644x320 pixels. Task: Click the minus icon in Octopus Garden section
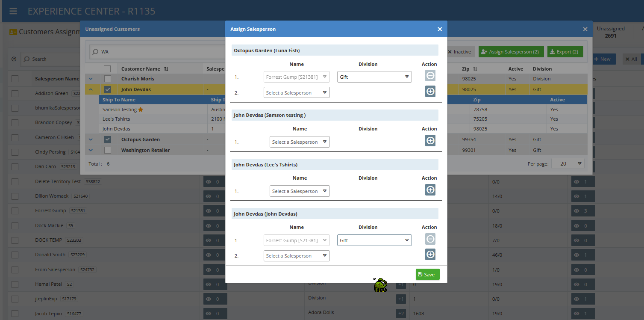tap(430, 76)
